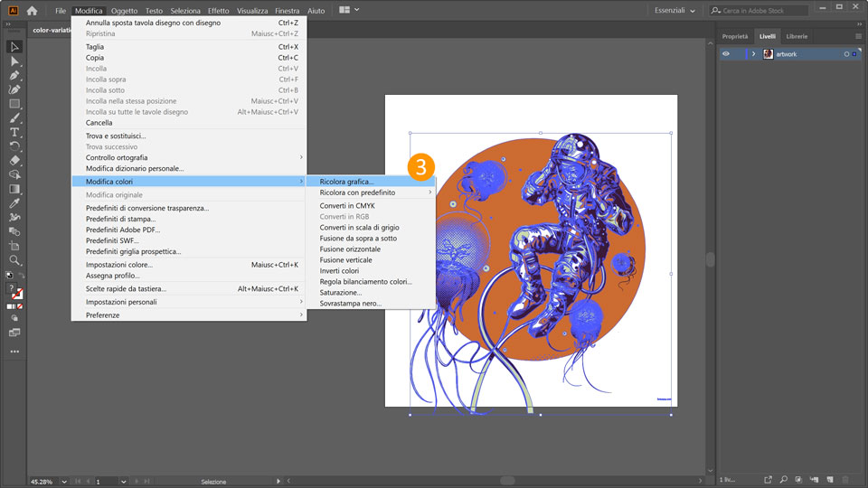868x488 pixels.
Task: Open the arrange documents dropdown arrow
Action: (357, 10)
